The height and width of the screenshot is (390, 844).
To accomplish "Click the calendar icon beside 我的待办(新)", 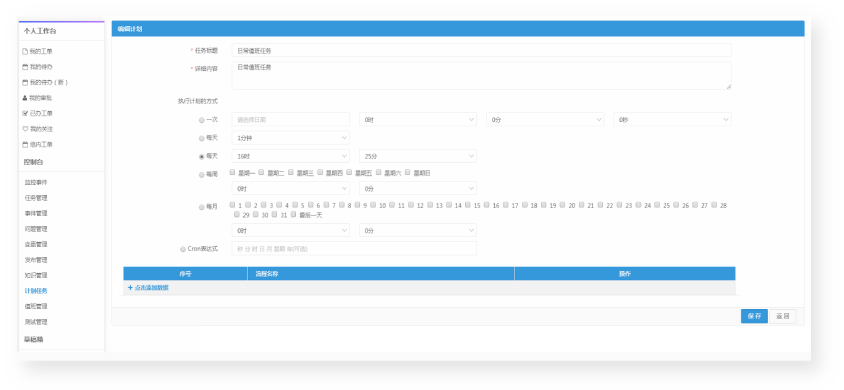I will click(x=25, y=83).
